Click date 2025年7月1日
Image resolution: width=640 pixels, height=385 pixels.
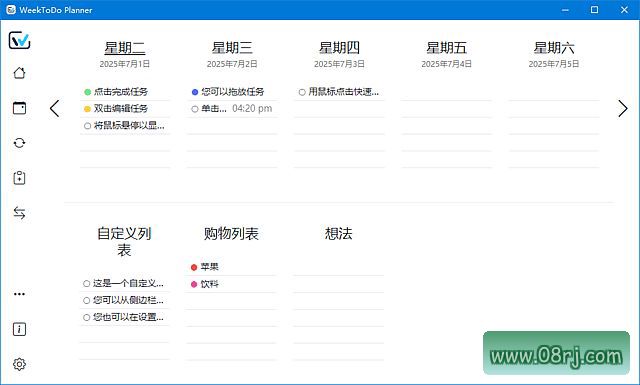(125, 64)
